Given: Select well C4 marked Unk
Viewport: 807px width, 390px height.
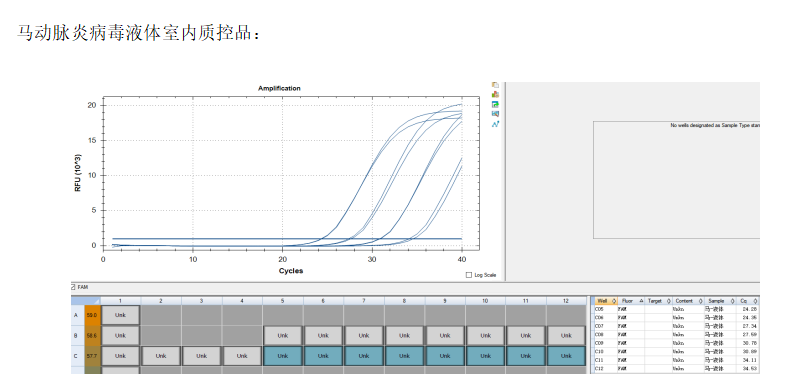Looking at the screenshot, I should click(x=242, y=356).
